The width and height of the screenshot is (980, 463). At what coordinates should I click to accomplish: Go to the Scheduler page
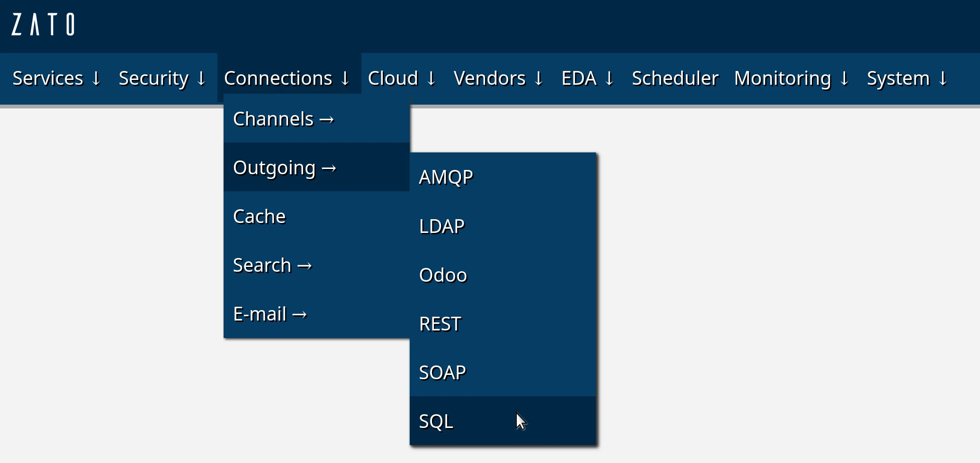(675, 79)
